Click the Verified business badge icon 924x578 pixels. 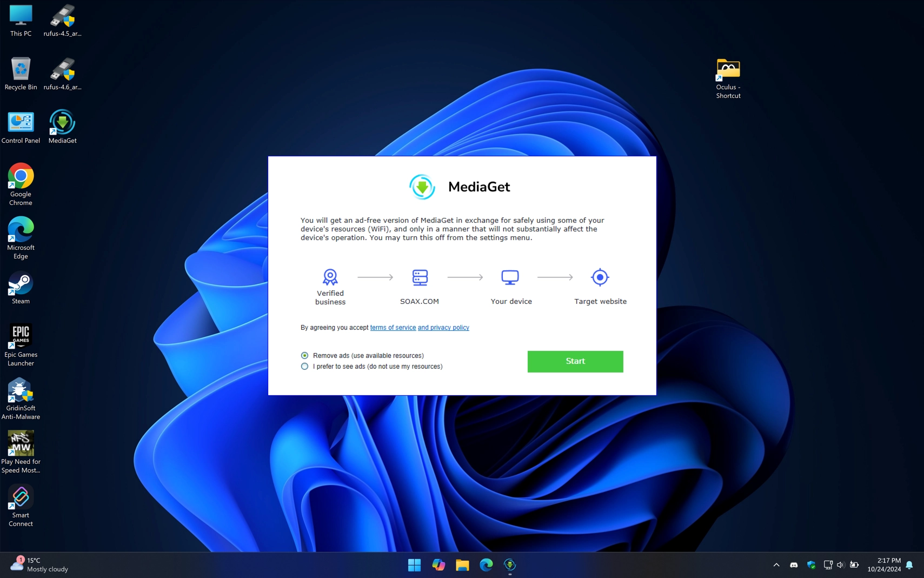coord(330,277)
